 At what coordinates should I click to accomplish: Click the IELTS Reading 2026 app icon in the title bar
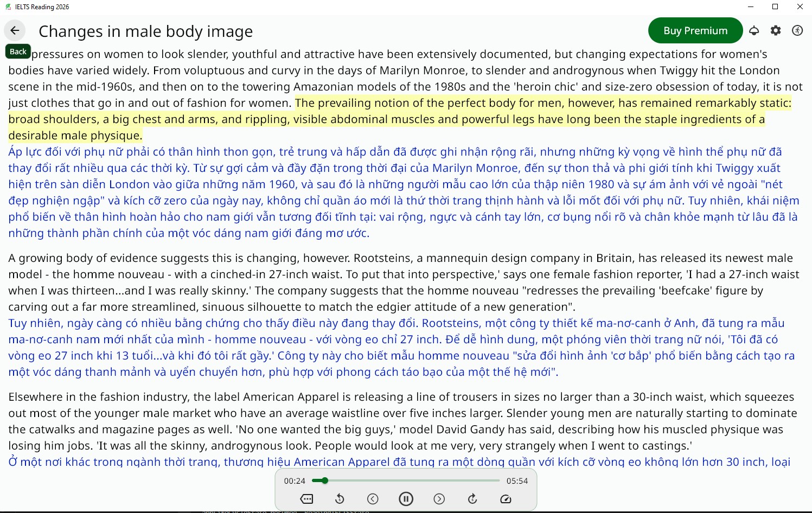(8, 7)
